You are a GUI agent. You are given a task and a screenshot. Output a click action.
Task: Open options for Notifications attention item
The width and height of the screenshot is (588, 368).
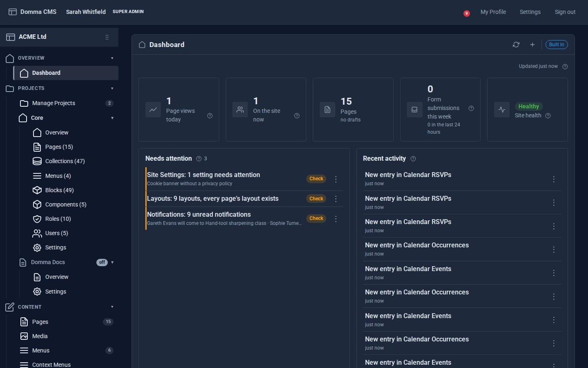click(x=336, y=219)
